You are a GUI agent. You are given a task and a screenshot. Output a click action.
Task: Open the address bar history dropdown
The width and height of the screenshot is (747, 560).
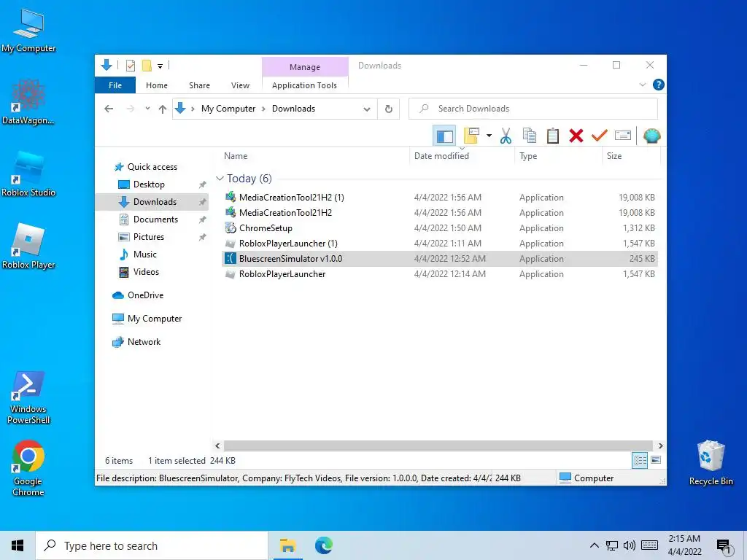click(367, 109)
